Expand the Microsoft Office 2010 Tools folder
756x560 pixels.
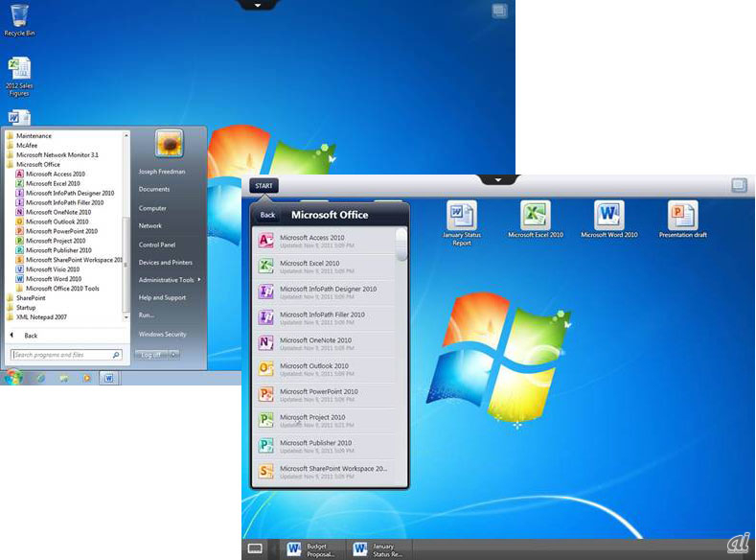61,289
